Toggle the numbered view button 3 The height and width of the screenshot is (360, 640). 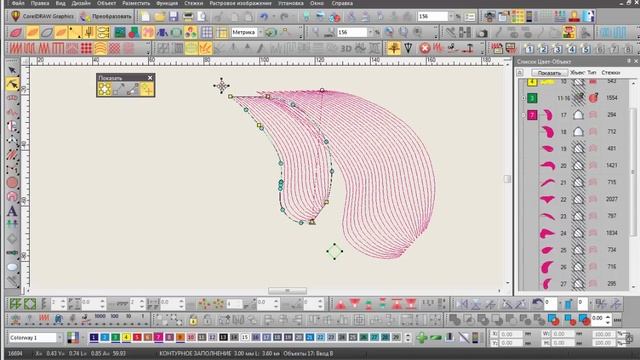(x=557, y=49)
